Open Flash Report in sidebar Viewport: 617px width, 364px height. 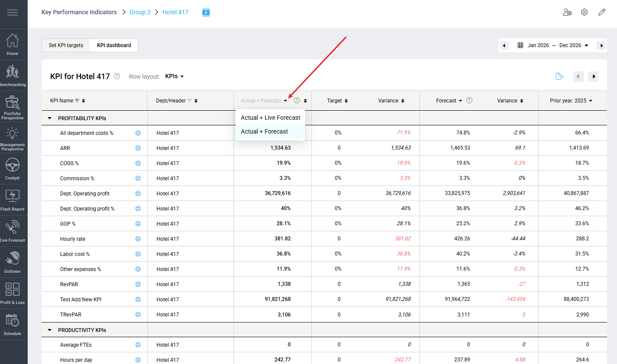(x=13, y=200)
